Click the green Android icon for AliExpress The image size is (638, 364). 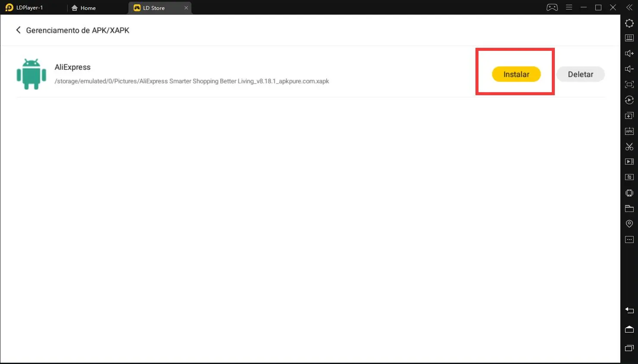point(31,74)
